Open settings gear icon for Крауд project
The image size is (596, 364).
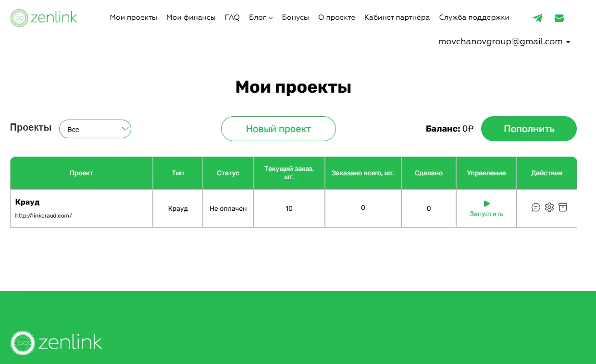pyautogui.click(x=549, y=207)
